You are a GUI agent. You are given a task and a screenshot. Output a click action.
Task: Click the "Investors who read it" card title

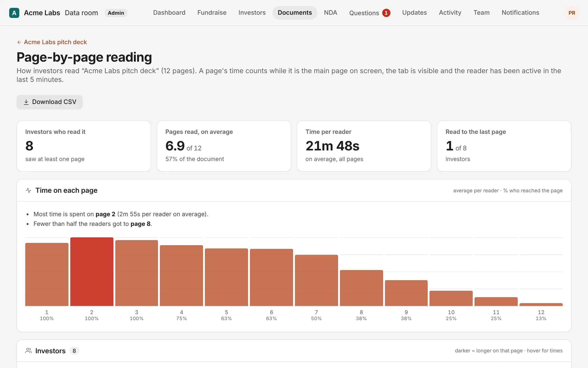(55, 132)
